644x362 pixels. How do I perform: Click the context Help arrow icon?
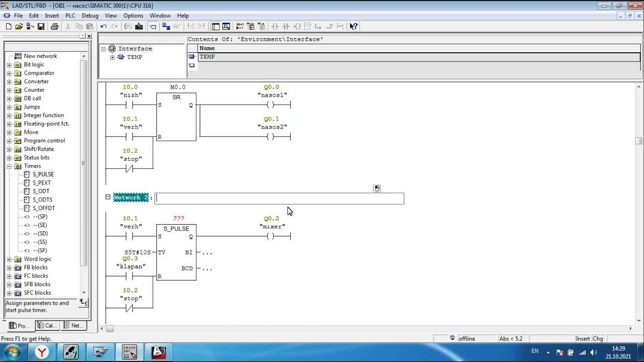coord(354,27)
